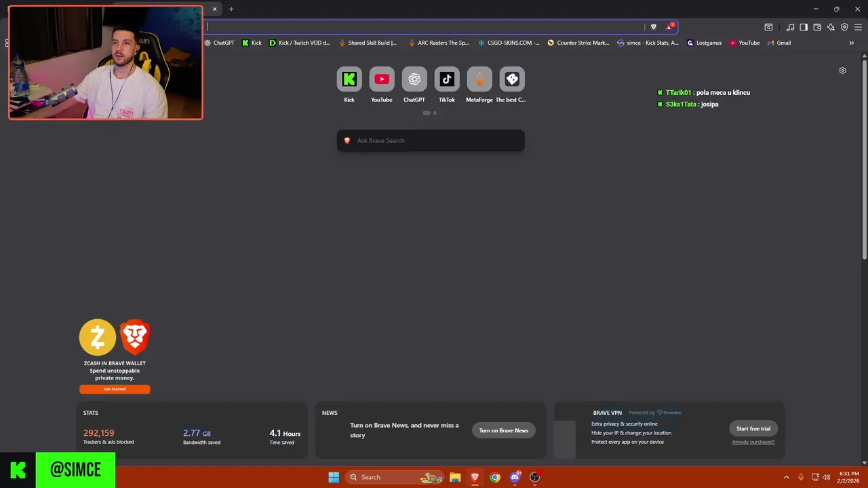Open the Brave Wallet toolbar icon

[x=817, y=27]
